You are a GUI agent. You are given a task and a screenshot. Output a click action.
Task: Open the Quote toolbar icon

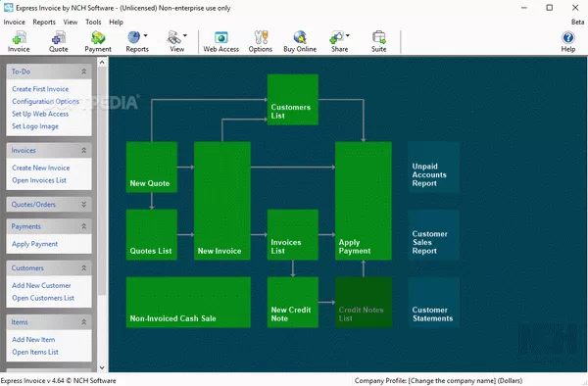[x=59, y=41]
